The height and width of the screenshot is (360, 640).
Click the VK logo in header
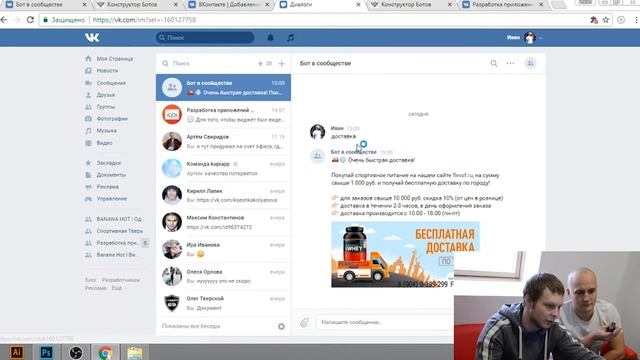[x=92, y=38]
